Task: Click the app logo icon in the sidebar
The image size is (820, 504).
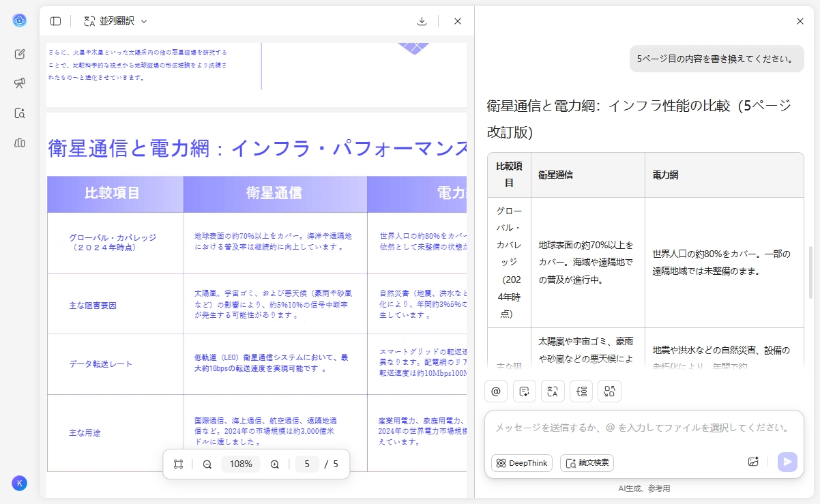Action: pyautogui.click(x=19, y=20)
